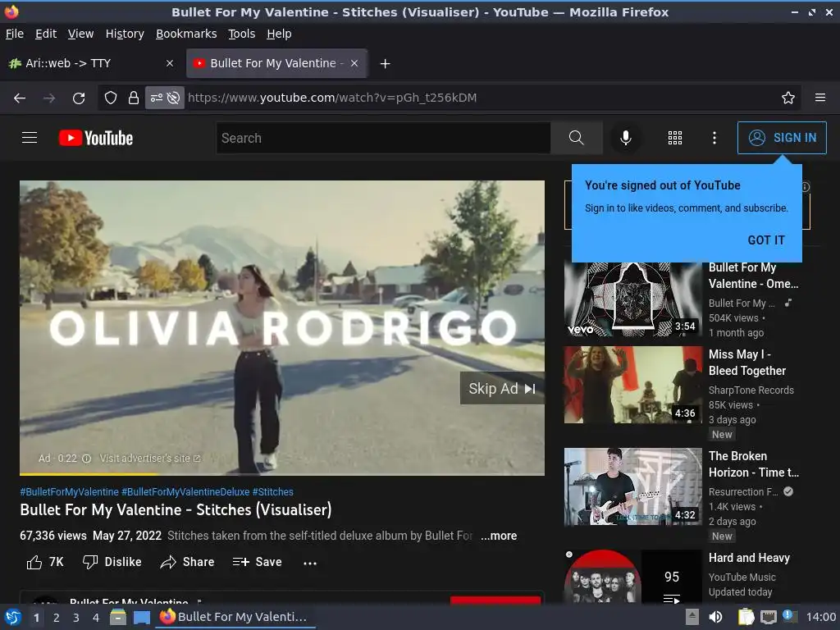Dislike the video with thumbs down

(x=112, y=562)
